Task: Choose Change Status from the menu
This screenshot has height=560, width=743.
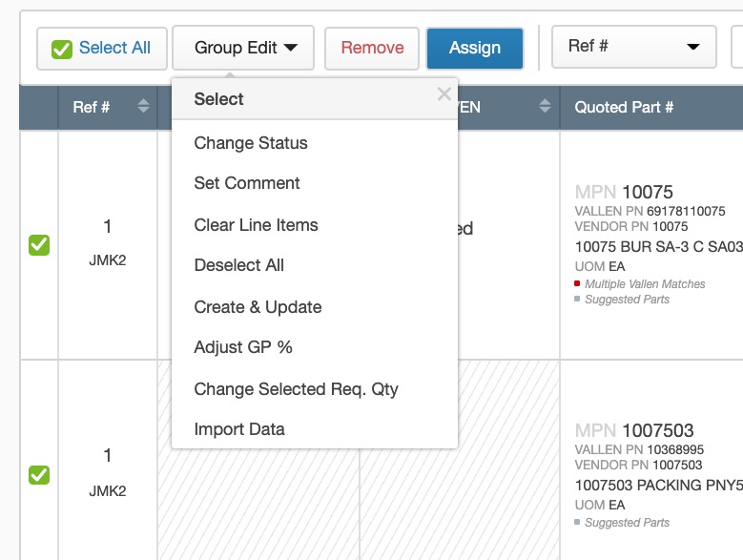Action: coord(251,143)
